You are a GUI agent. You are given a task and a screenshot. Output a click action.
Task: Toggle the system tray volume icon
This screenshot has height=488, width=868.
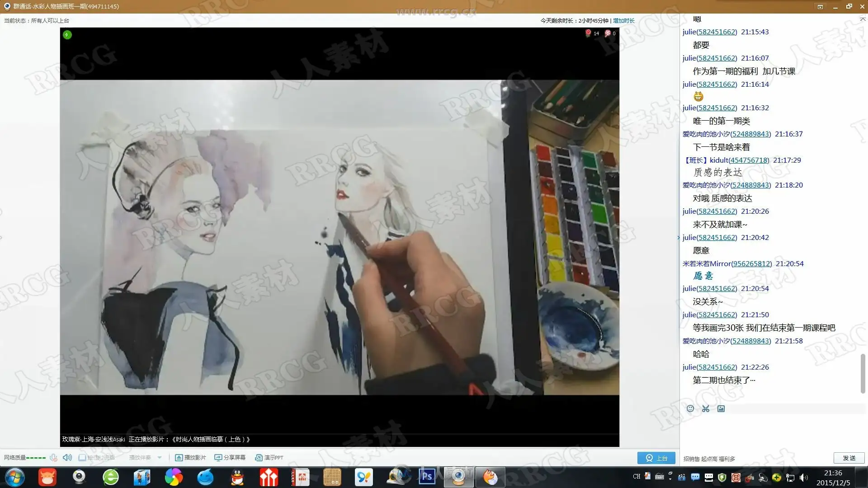click(x=803, y=478)
